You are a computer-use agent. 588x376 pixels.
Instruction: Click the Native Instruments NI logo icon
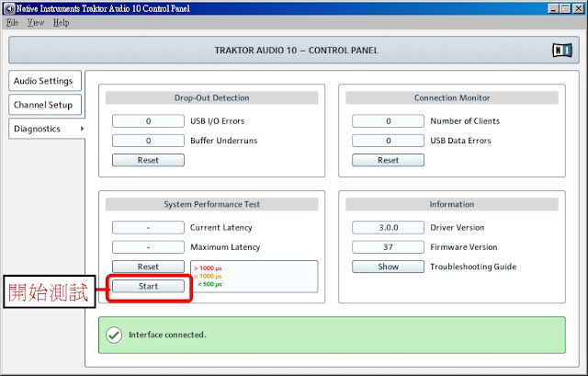pyautogui.click(x=561, y=50)
